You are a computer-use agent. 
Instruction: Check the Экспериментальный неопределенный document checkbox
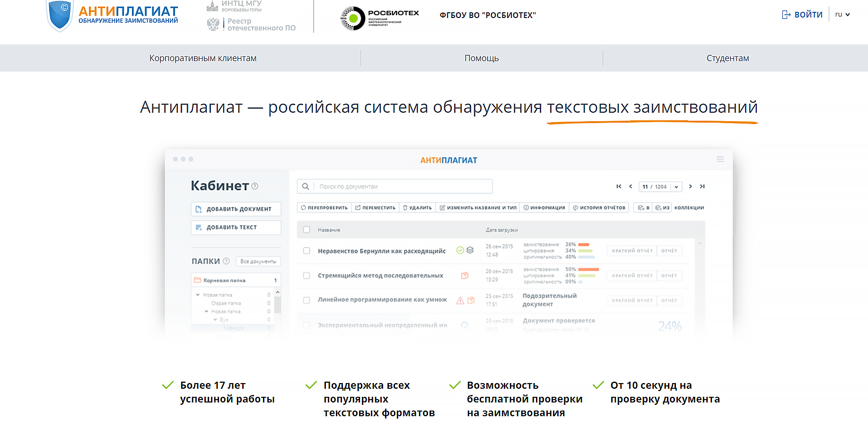coord(307,325)
